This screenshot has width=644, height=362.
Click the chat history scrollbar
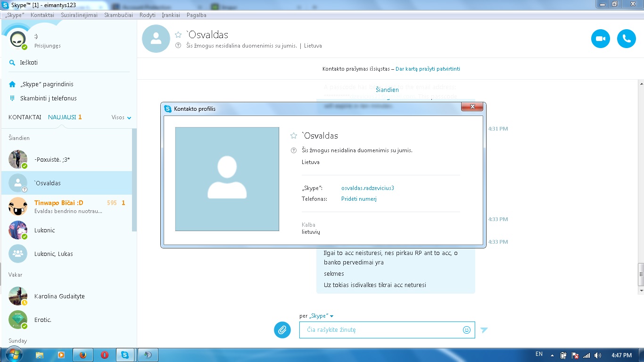pyautogui.click(x=641, y=274)
